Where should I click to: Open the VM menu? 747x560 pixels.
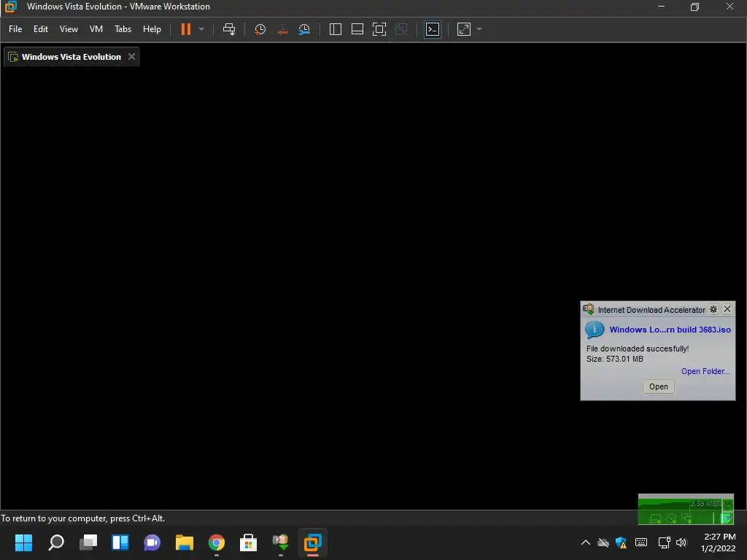(x=96, y=29)
